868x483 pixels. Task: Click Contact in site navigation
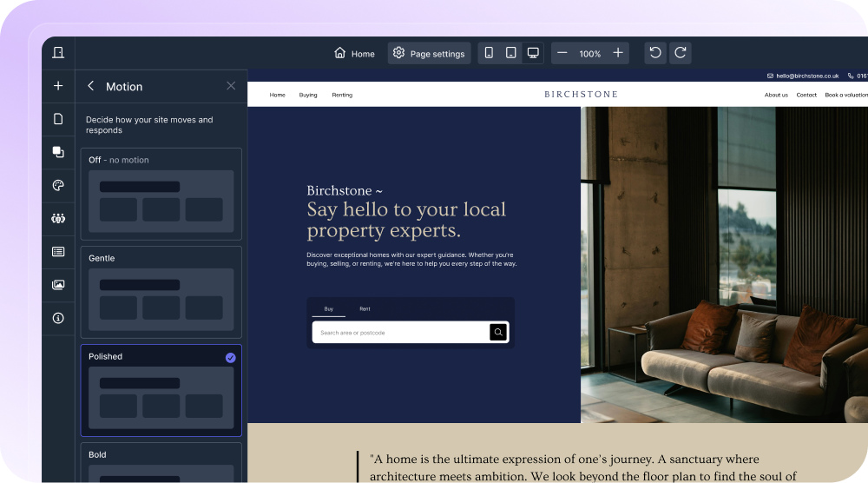(806, 96)
